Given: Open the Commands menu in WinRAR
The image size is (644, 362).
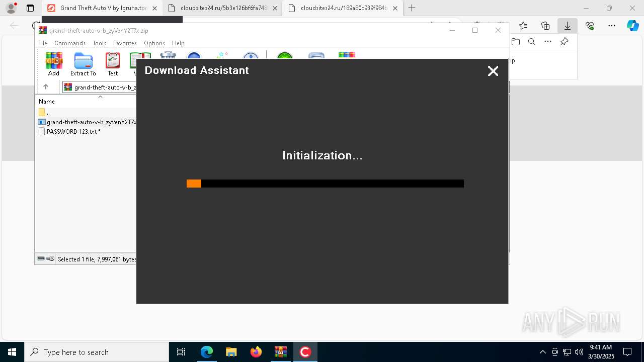Looking at the screenshot, I should [70, 43].
